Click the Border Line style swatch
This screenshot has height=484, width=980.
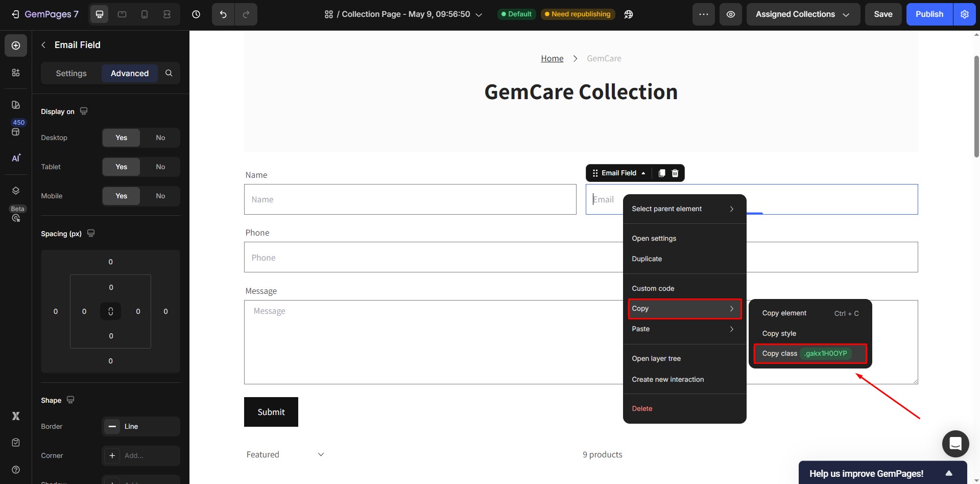tap(112, 426)
